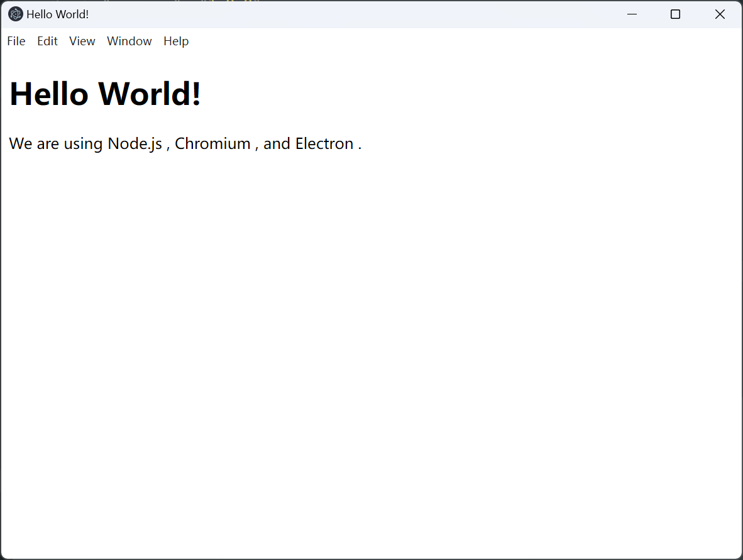The image size is (743, 560).
Task: Open the Edit menu
Action: [47, 41]
